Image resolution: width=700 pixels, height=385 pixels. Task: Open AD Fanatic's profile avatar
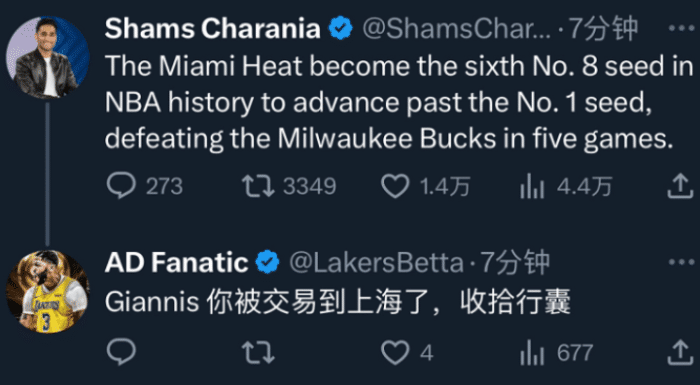(x=47, y=291)
